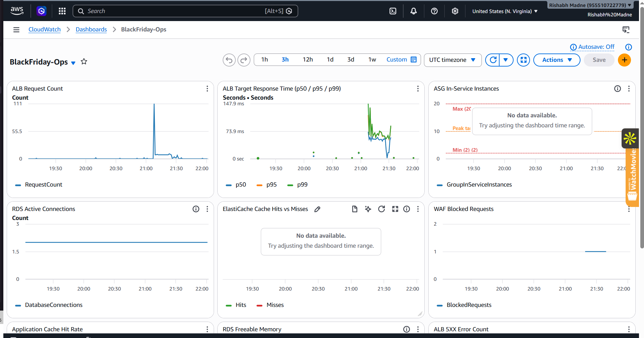Image resolution: width=644 pixels, height=338 pixels.
Task: Toggle the DatabaseConnections legend series
Action: coord(49,305)
